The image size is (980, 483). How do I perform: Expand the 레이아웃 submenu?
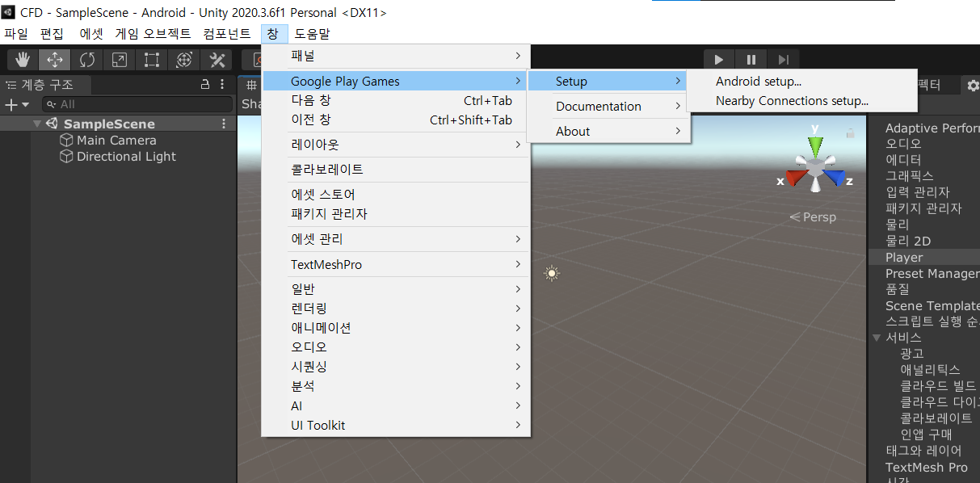pos(396,145)
